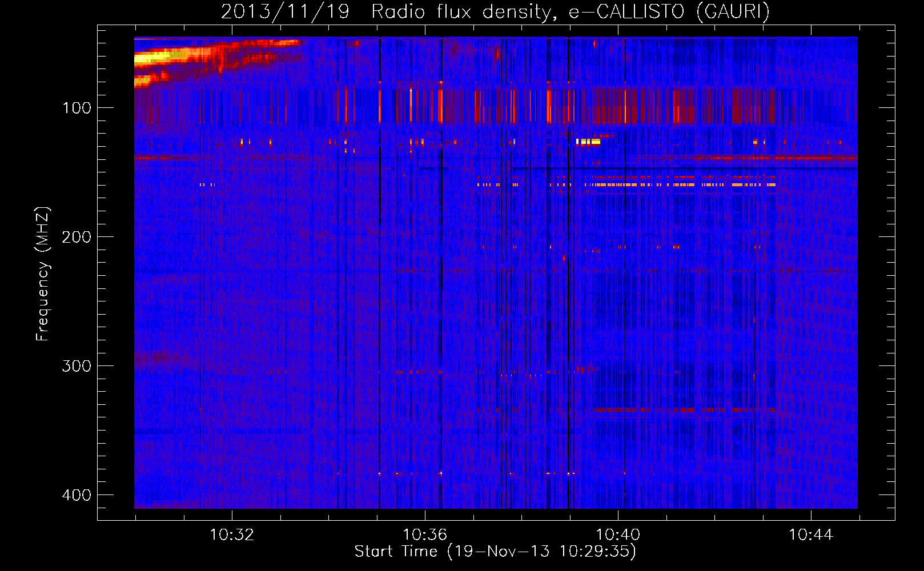Click the 10:40 time tick label
The width and height of the screenshot is (924, 571).
(x=618, y=535)
